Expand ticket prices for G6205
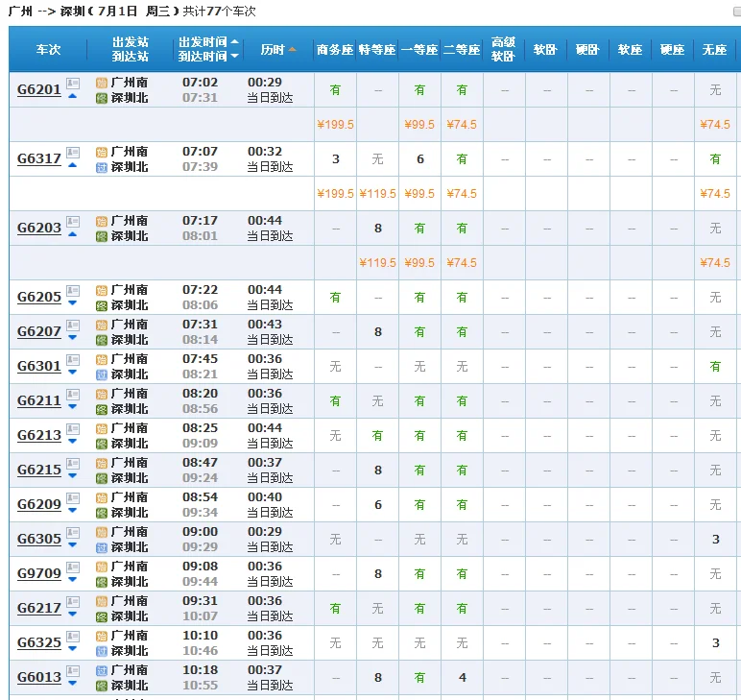 tap(72, 303)
